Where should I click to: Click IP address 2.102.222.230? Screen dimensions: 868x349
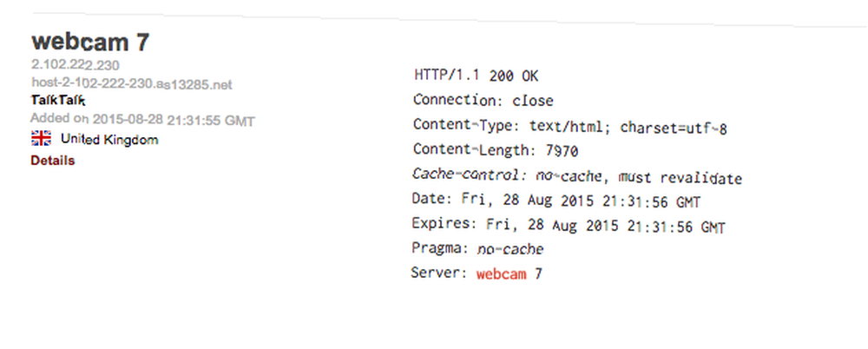(x=76, y=65)
